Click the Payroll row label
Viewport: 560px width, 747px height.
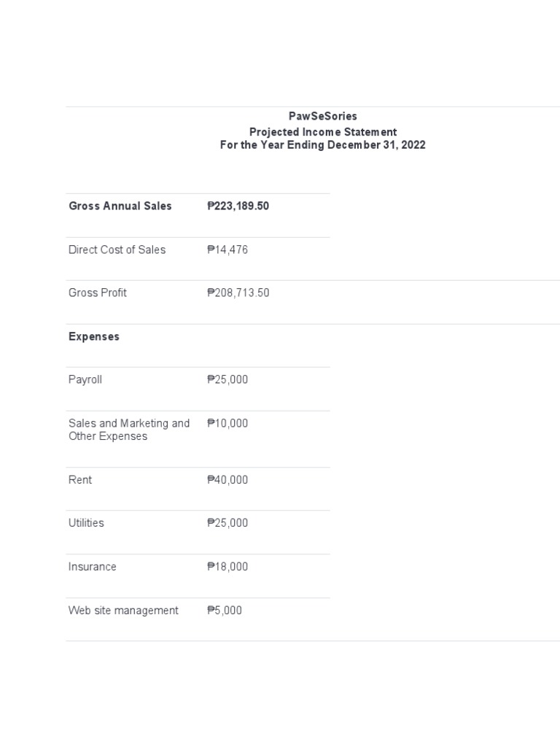tap(85, 379)
